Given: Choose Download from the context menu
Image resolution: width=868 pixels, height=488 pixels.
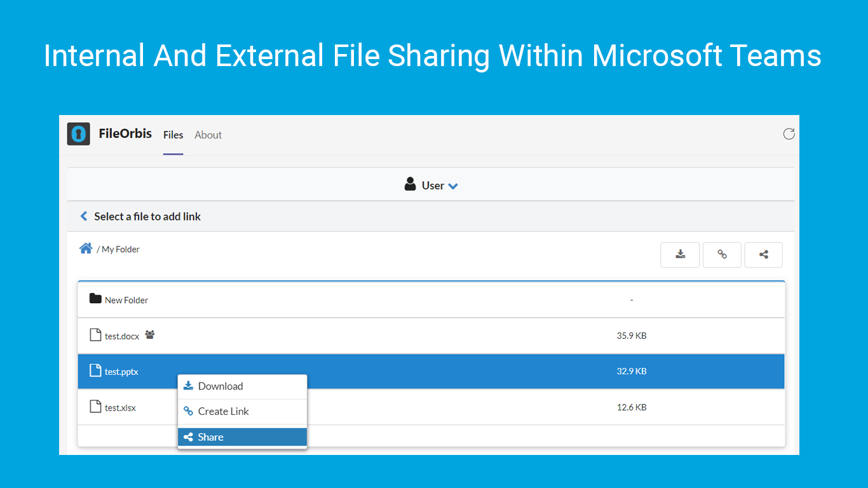Looking at the screenshot, I should (x=242, y=386).
